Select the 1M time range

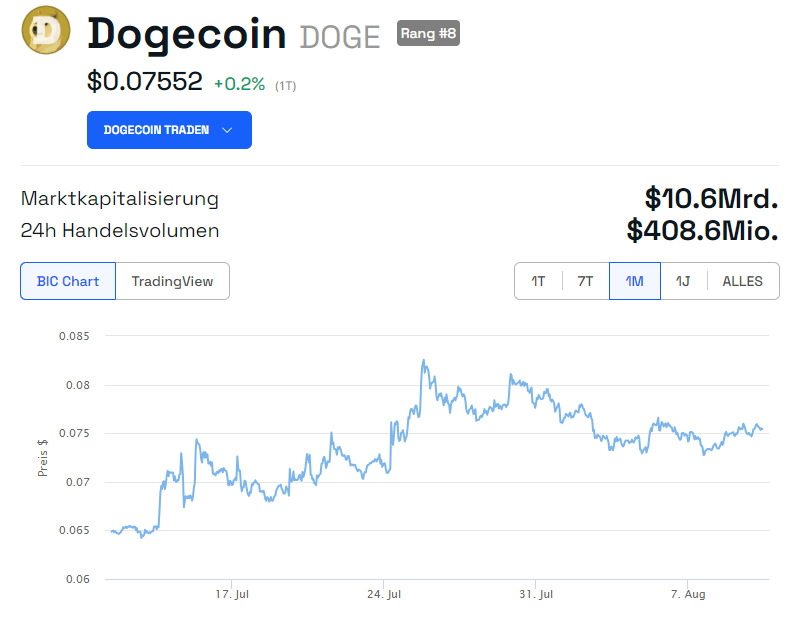point(634,281)
